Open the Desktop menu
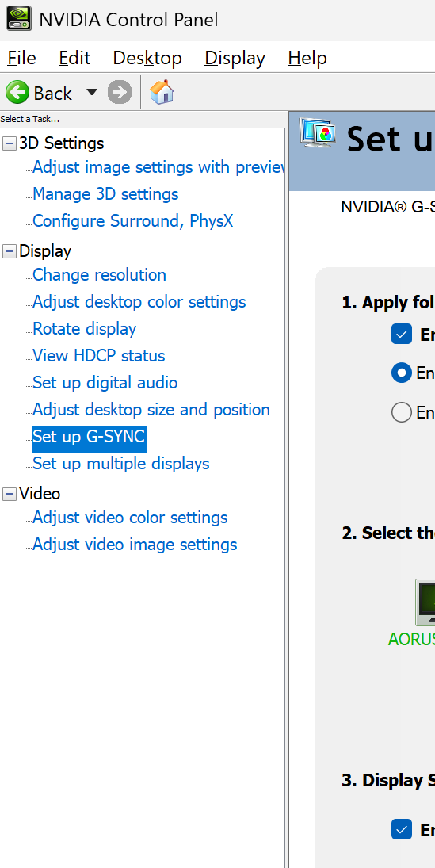Image resolution: width=435 pixels, height=868 pixels. 147,58
